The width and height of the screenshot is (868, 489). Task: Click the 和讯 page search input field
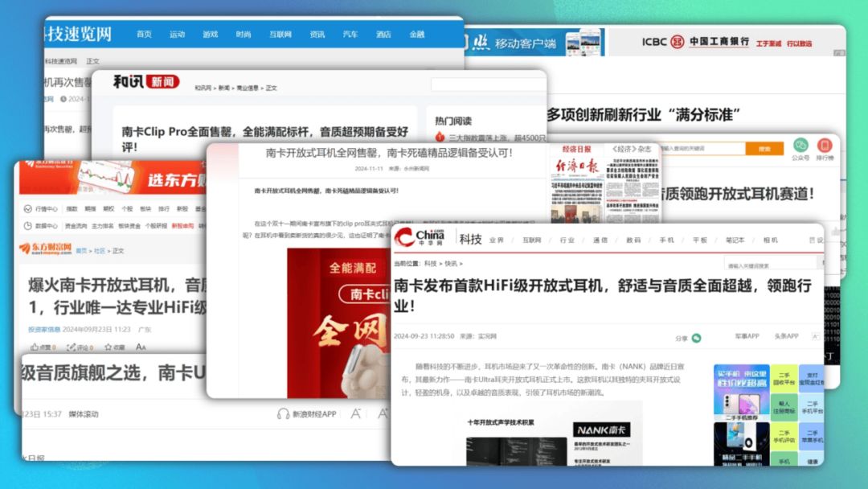tap(489, 84)
